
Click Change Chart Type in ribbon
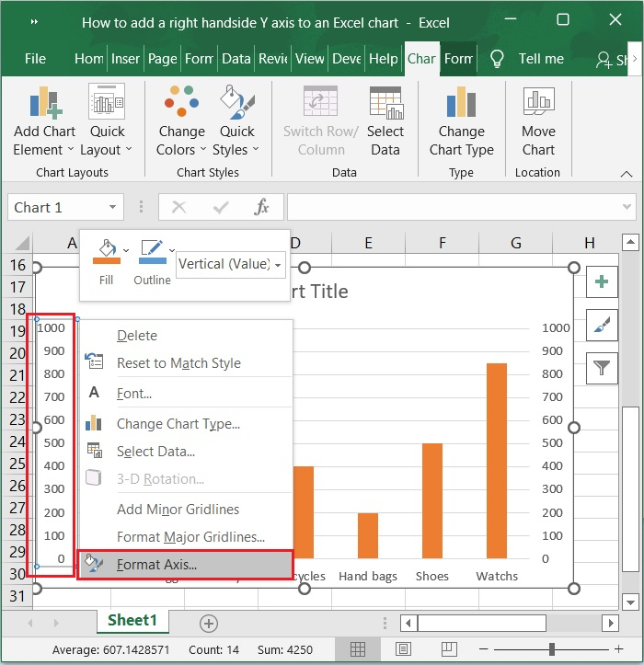pos(461,120)
